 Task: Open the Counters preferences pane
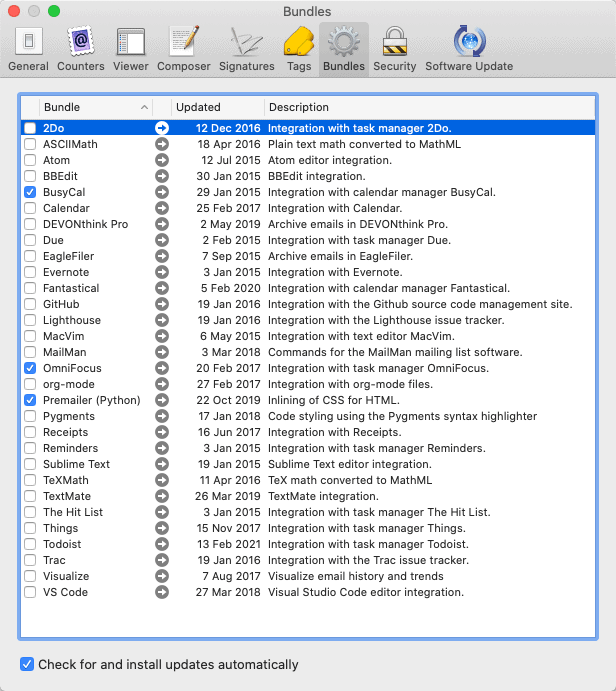tap(81, 49)
